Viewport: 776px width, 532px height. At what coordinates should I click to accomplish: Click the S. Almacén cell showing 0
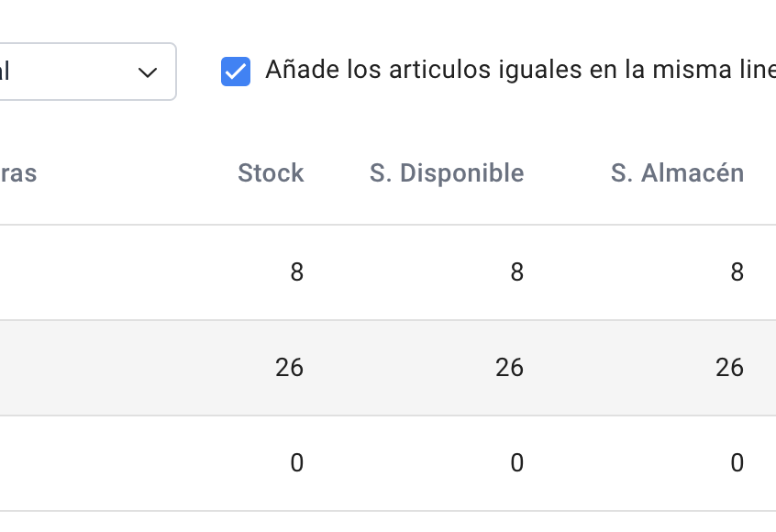coord(737,463)
